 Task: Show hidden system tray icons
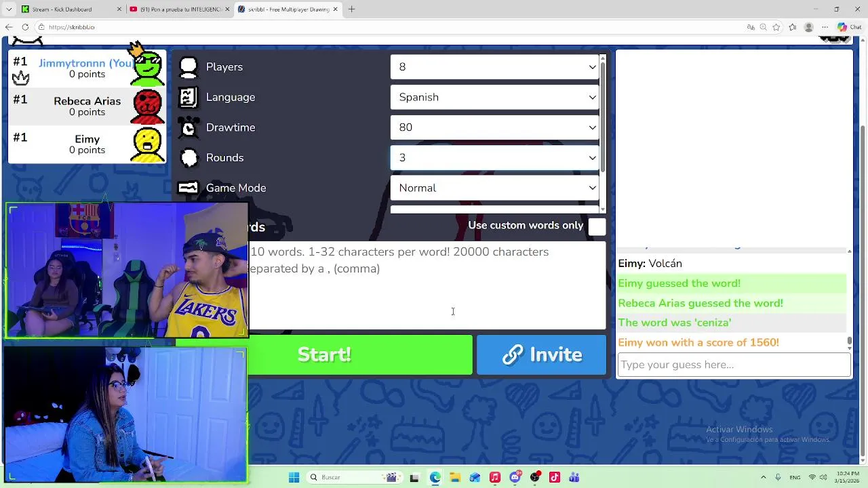(764, 477)
